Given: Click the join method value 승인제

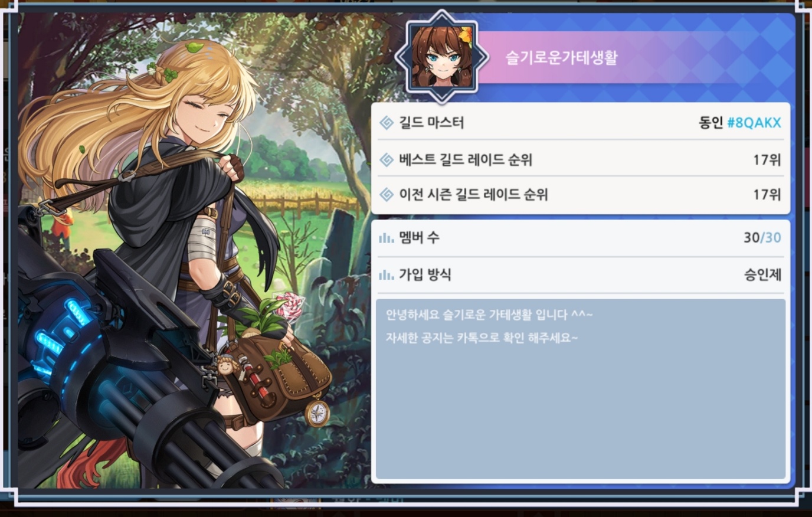Looking at the screenshot, I should 762,274.
